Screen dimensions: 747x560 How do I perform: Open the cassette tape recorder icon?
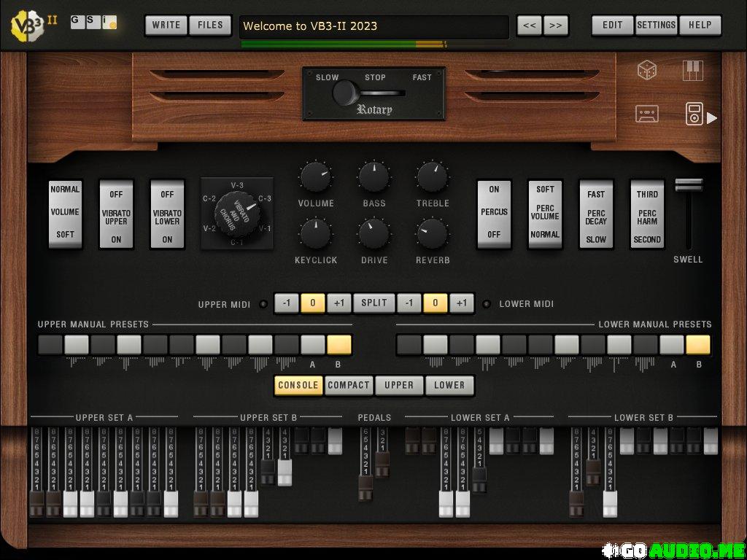[647, 114]
